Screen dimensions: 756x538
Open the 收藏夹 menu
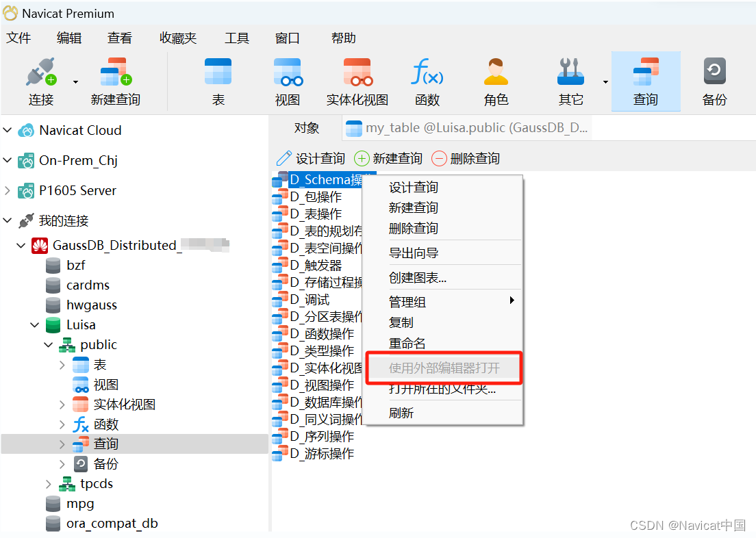pos(178,38)
